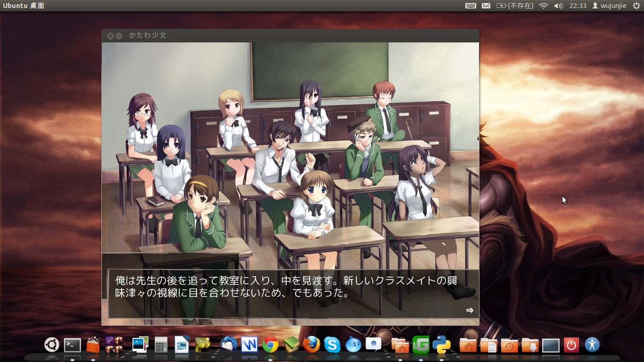Open the green-yellow picture icon in dock

pyautogui.click(x=202, y=345)
